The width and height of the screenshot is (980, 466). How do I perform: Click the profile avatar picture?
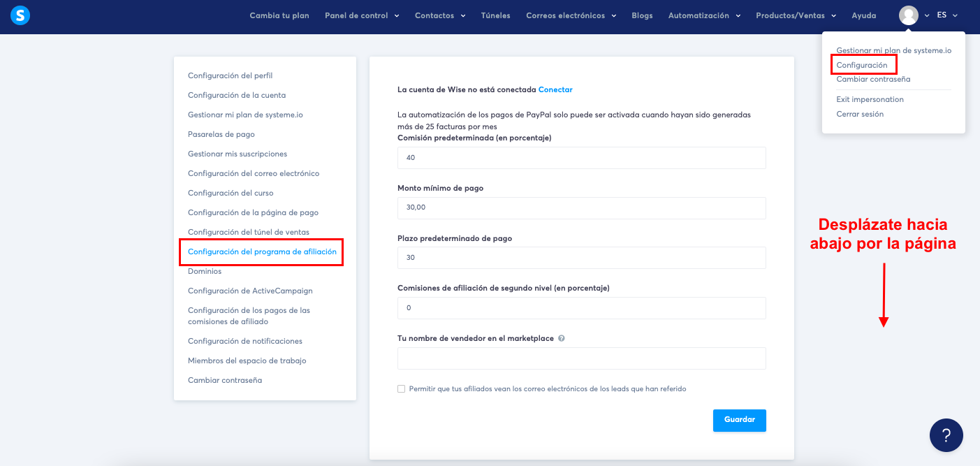[x=908, y=14]
